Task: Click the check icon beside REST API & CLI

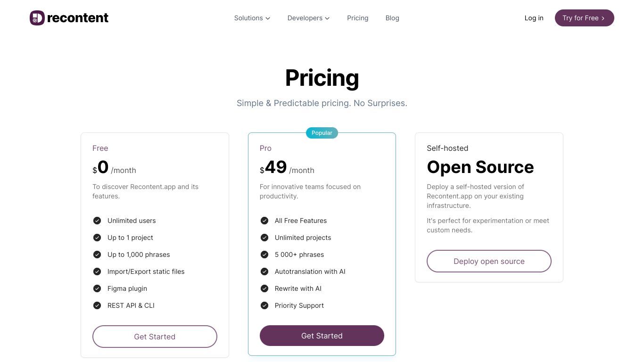Action: coord(97,305)
